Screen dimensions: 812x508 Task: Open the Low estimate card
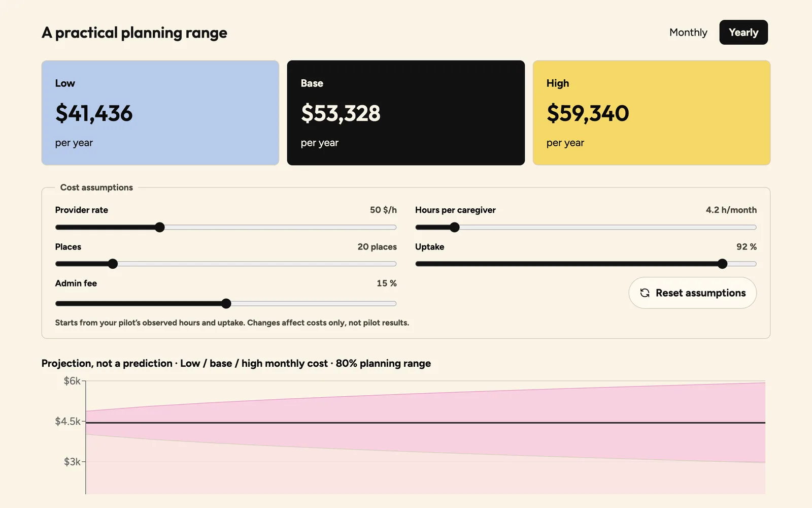(x=160, y=113)
